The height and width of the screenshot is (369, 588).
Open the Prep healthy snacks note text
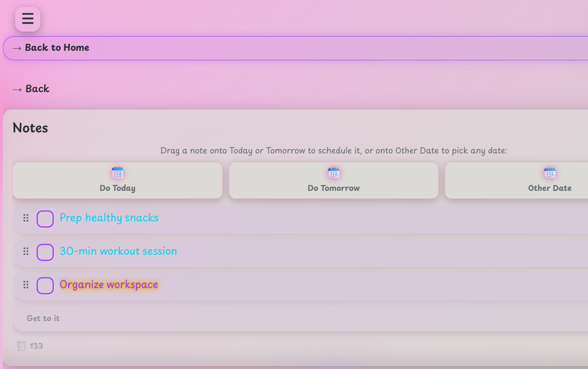[x=109, y=218]
